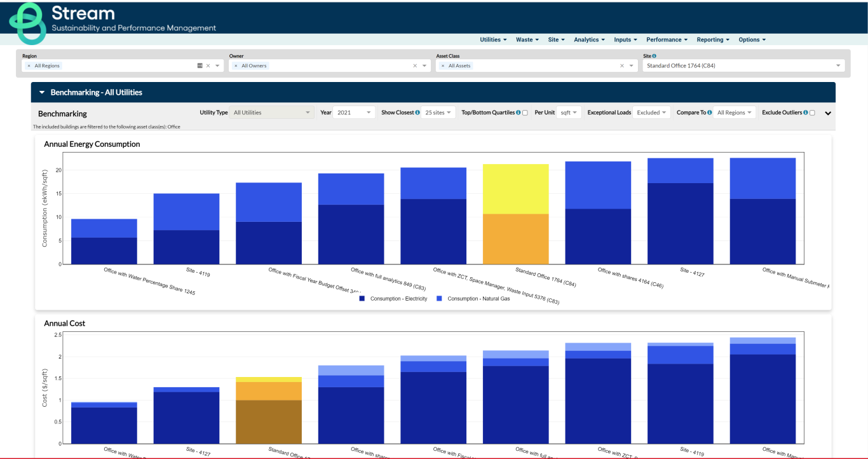Open the Analytics menu
Viewport: 868px width, 459px height.
coord(588,39)
